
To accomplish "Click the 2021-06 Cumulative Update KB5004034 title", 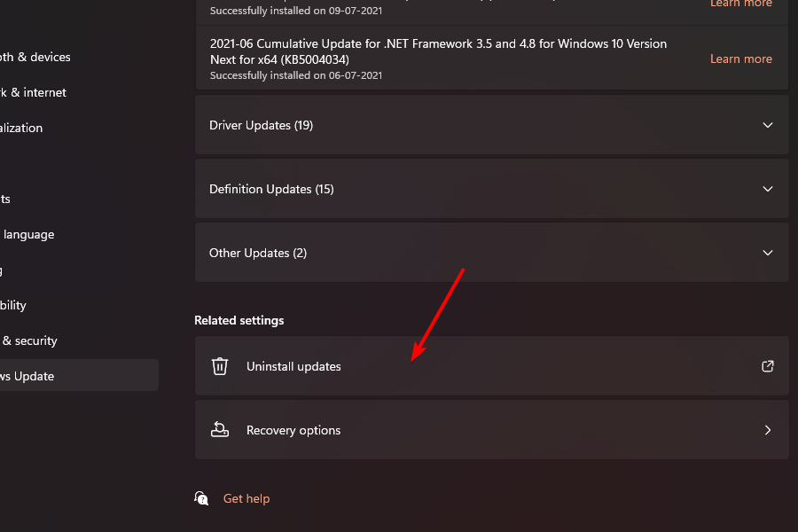I will [438, 51].
